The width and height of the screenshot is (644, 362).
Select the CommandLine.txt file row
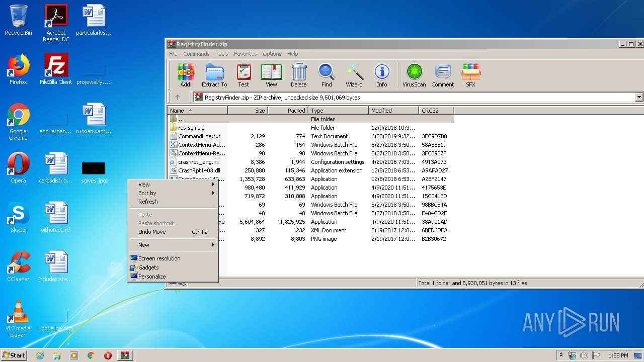(311, 136)
